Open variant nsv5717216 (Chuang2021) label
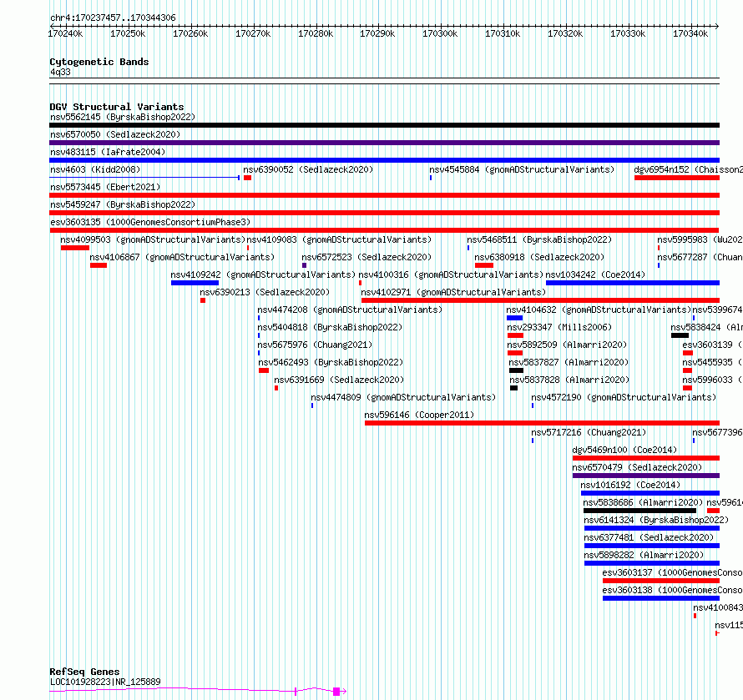The width and height of the screenshot is (743, 700). point(589,432)
